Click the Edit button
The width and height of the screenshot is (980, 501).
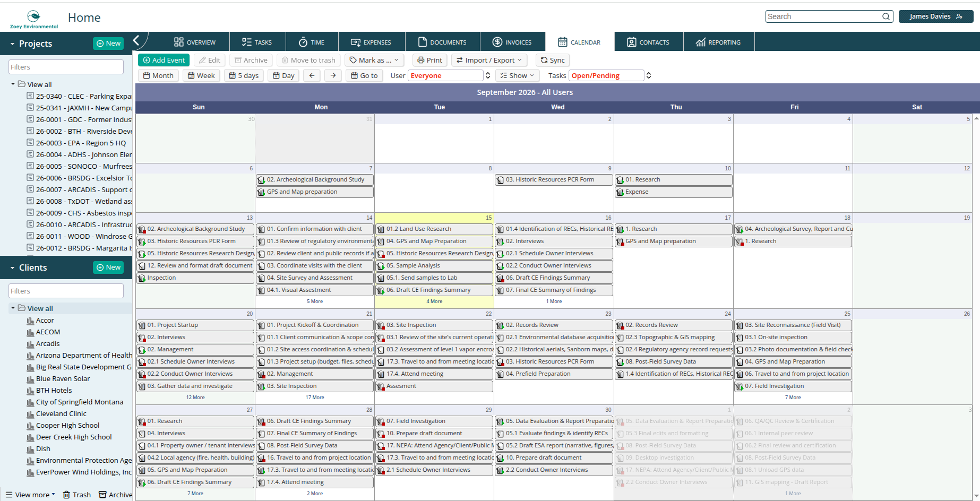[x=209, y=60]
